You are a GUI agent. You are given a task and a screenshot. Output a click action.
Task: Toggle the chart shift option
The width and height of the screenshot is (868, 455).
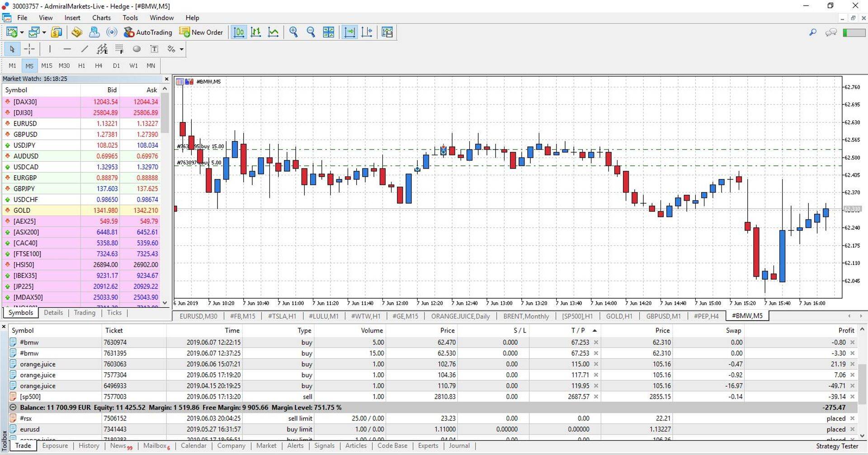367,32
